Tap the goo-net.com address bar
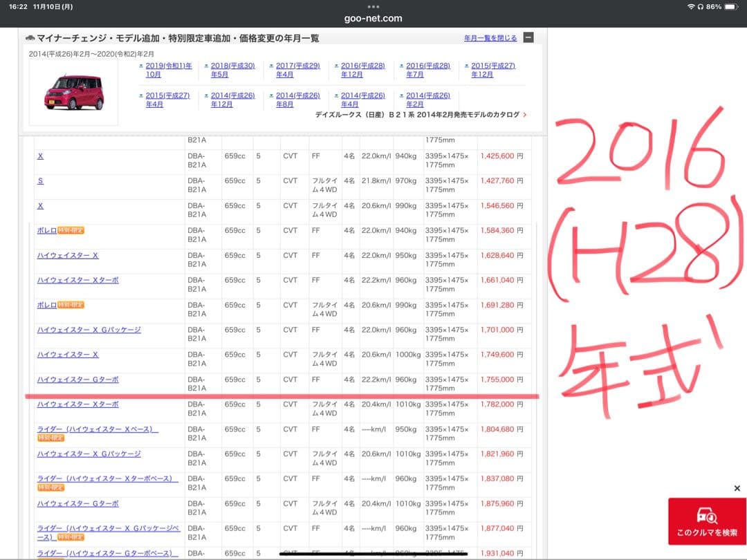The image size is (747, 560). tap(373, 19)
